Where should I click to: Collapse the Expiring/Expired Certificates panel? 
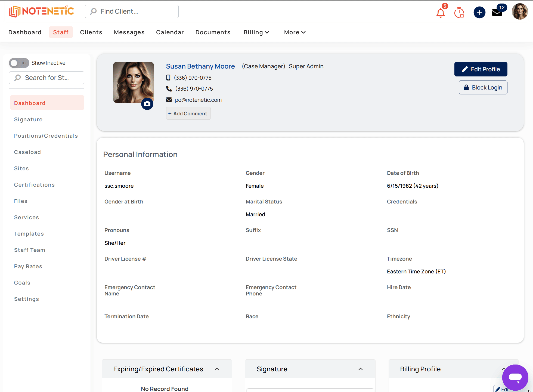tap(217, 369)
